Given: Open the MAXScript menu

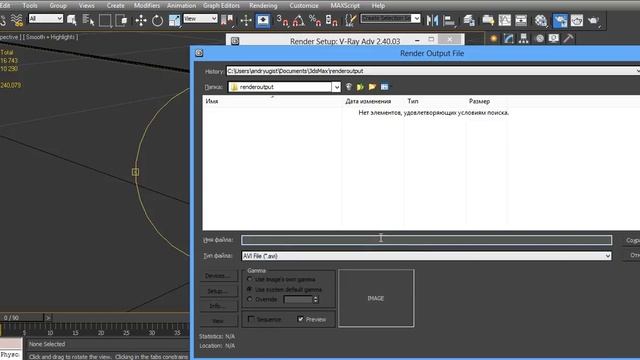Looking at the screenshot, I should click(345, 5).
